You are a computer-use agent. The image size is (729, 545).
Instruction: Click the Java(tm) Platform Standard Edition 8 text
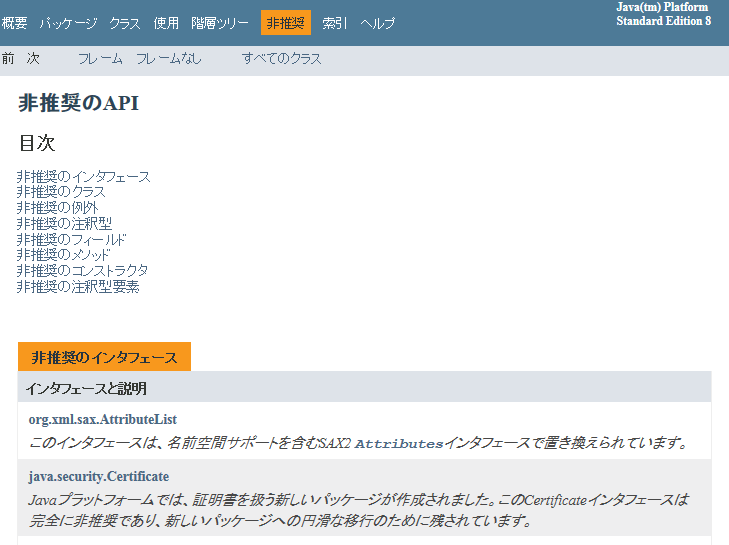point(663,14)
